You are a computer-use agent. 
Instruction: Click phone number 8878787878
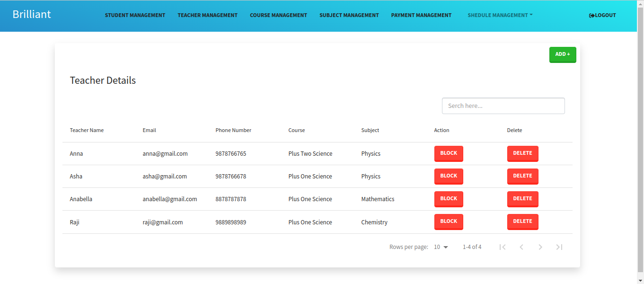(231, 199)
